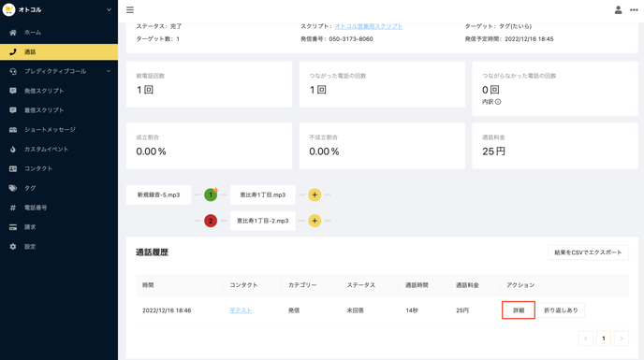
Task: Click the phone handset icon for 通話
Action: point(13,51)
